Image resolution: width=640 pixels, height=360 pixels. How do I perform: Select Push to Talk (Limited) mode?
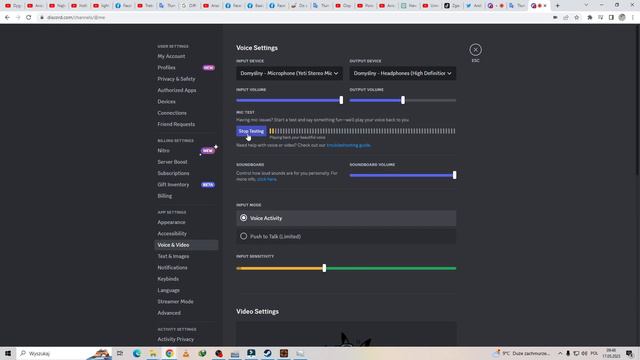point(346,236)
